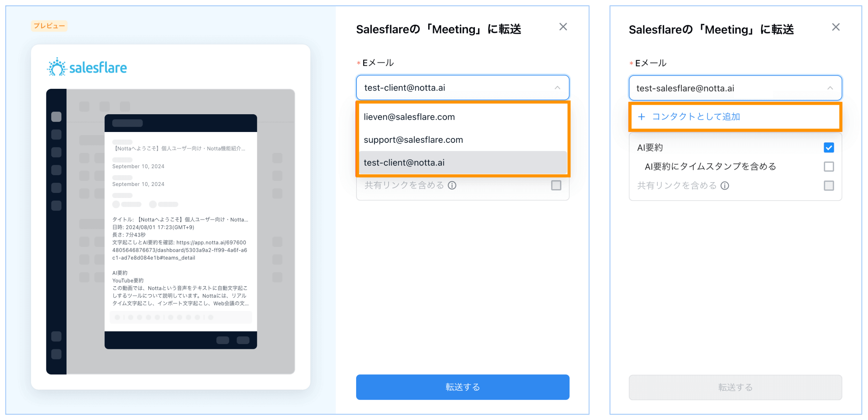Select support@salesflare.com option
This screenshot has width=868, height=420.
click(463, 140)
